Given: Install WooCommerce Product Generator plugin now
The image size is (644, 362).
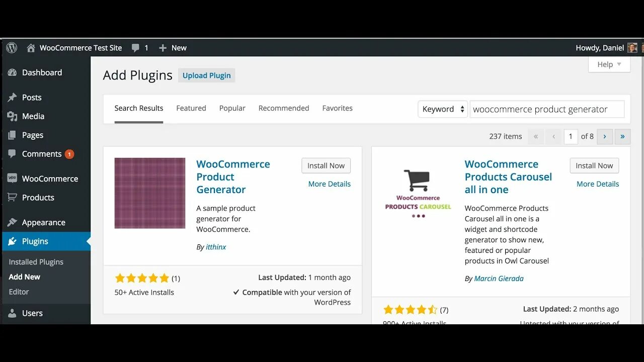Looking at the screenshot, I should [326, 165].
